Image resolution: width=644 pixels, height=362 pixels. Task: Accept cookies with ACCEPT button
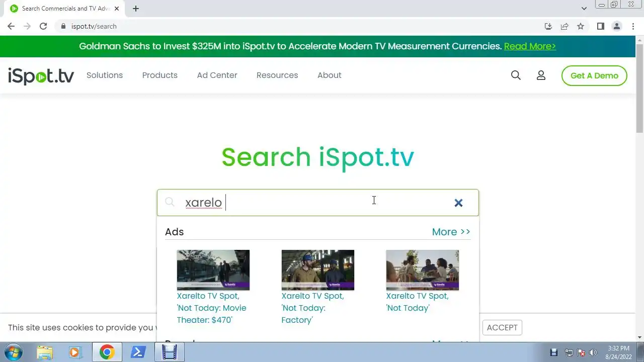click(502, 328)
